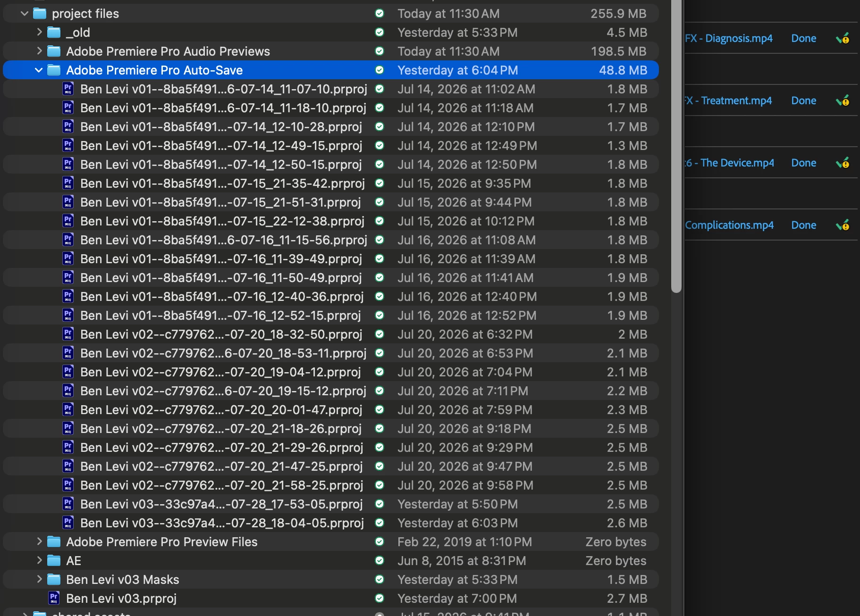Expand Ben Levi v03 Masks folder
Screen dimensions: 860x616
click(39, 579)
